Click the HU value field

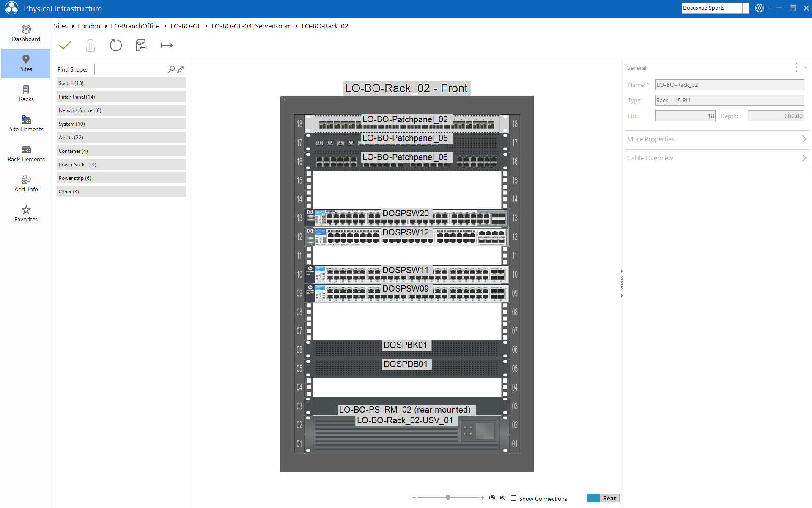click(x=685, y=116)
